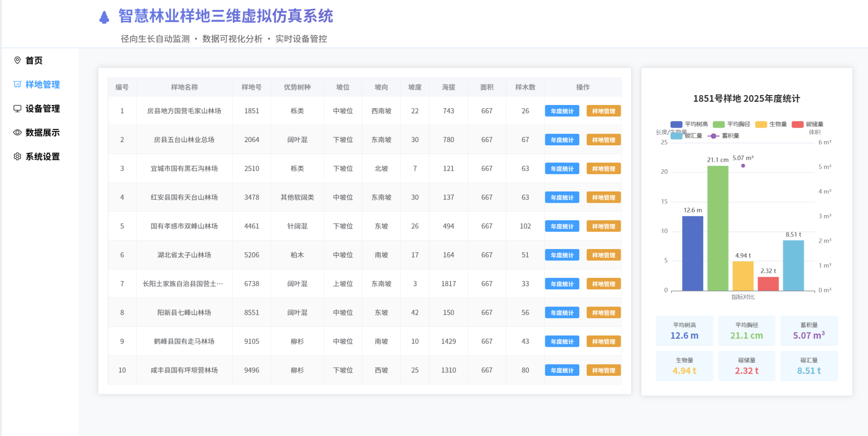Show 年度统计 for 宜城市国有黑石沟林场

562,168
